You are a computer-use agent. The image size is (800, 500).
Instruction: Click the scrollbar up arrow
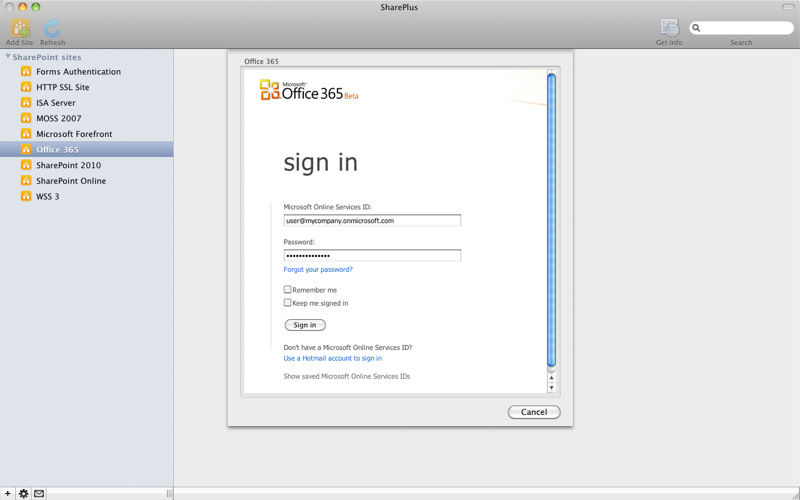tap(551, 378)
